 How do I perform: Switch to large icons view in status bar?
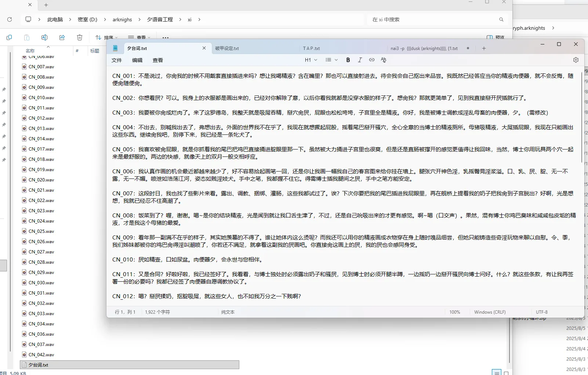[x=506, y=373]
